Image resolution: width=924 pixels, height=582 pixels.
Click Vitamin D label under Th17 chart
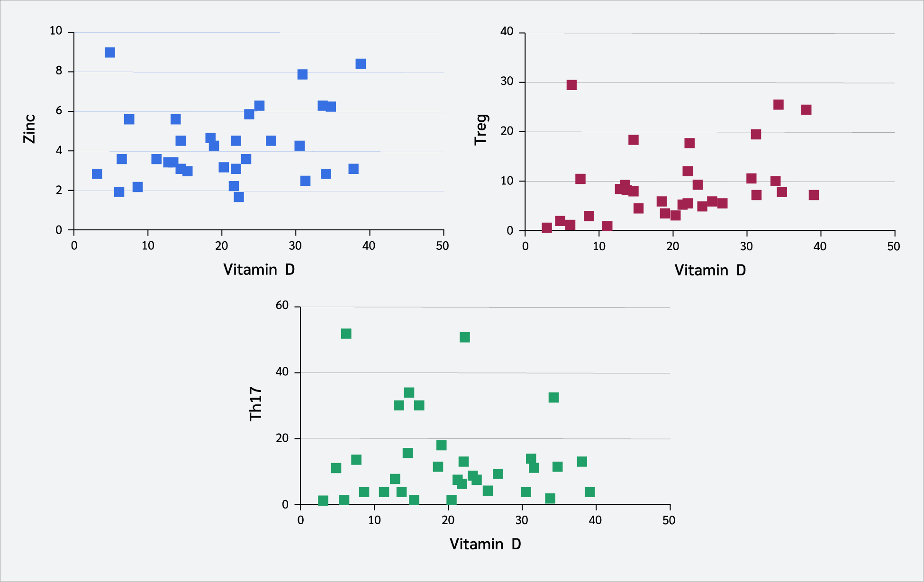(485, 544)
